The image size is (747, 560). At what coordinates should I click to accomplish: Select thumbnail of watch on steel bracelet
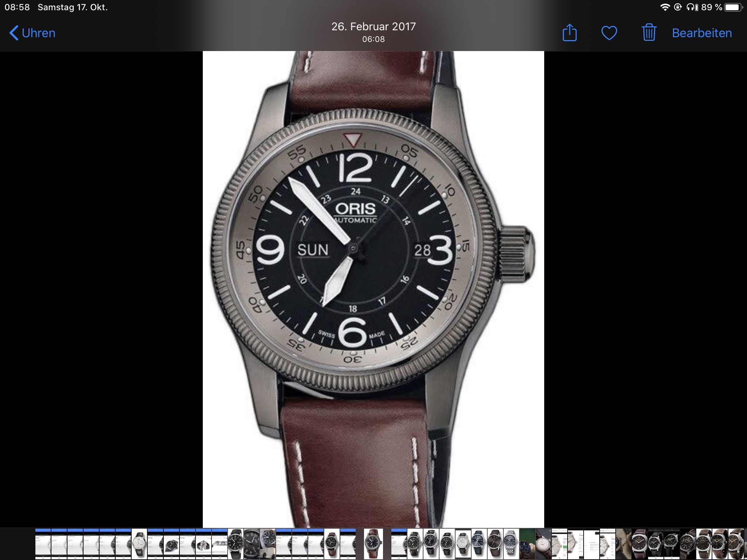(511, 544)
